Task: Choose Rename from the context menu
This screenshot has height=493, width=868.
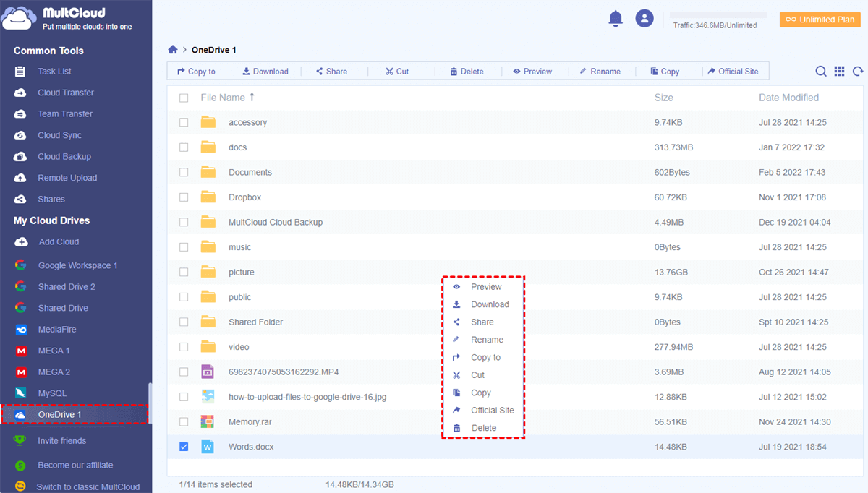Action: point(486,340)
